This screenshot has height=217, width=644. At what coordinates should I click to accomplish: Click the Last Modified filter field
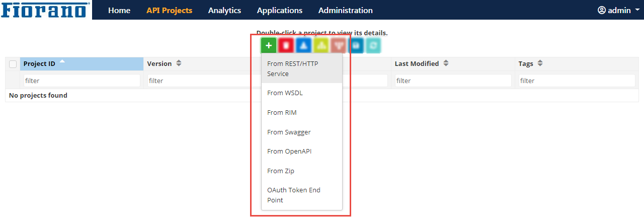click(x=453, y=81)
